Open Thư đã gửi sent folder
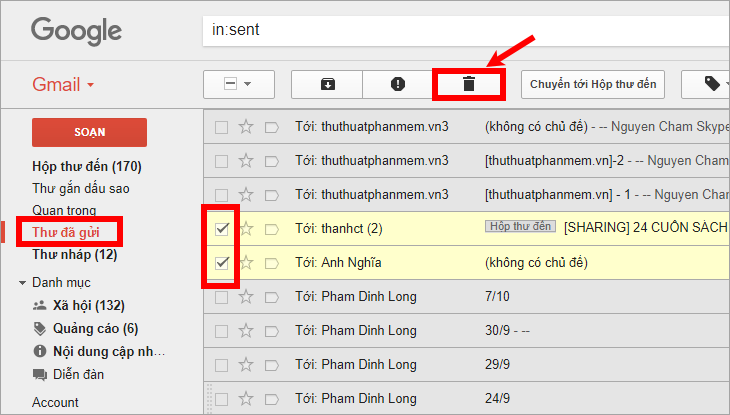 (66, 232)
